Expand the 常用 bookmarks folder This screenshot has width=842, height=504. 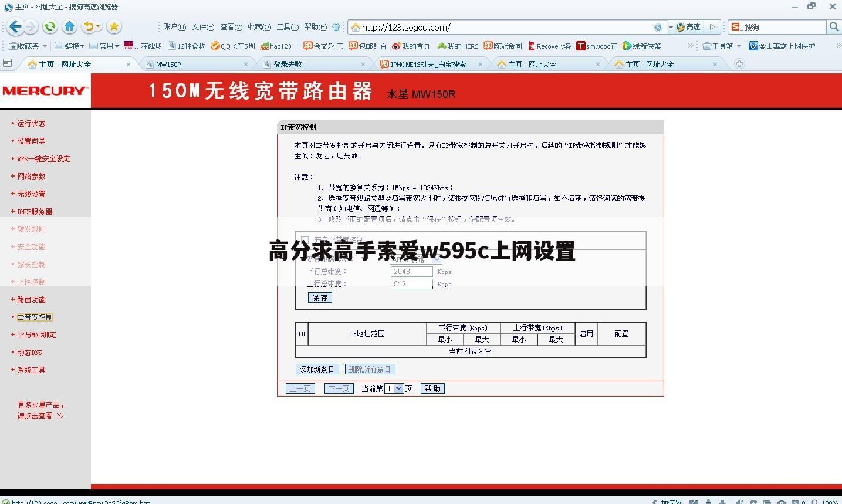[x=104, y=46]
